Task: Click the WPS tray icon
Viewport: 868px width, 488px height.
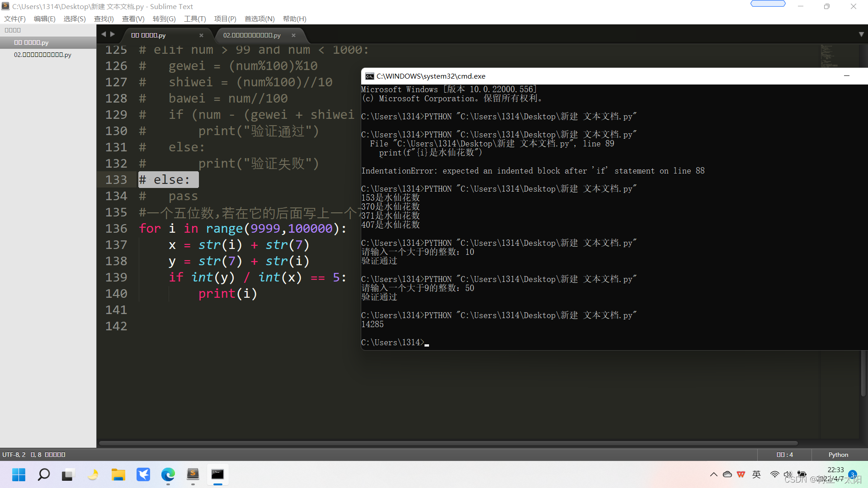Action: coord(741,474)
